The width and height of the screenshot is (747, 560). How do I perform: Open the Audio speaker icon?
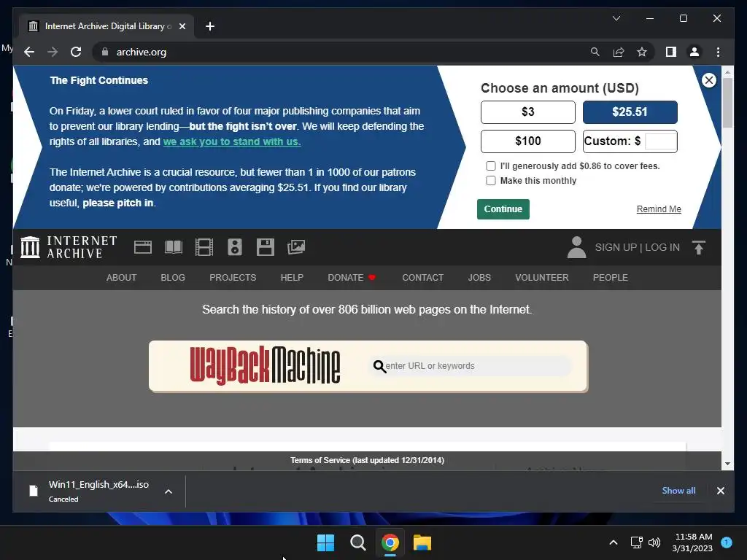pyautogui.click(x=235, y=247)
